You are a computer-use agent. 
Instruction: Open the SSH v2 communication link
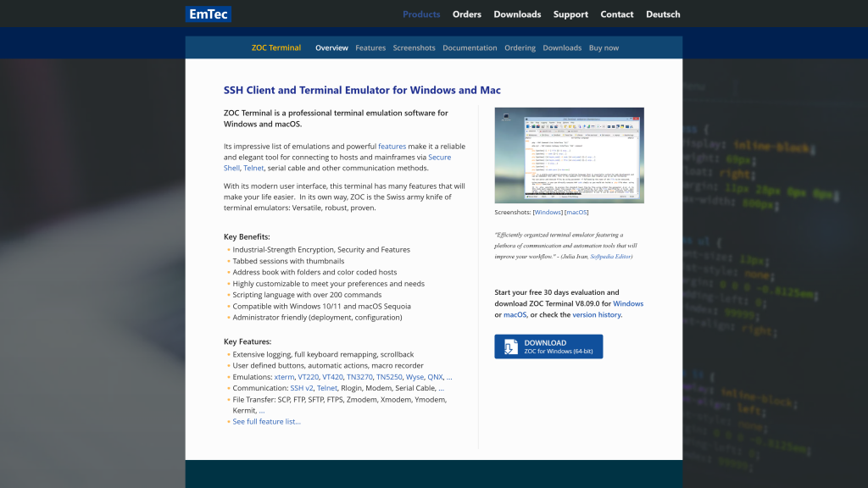pyautogui.click(x=302, y=388)
